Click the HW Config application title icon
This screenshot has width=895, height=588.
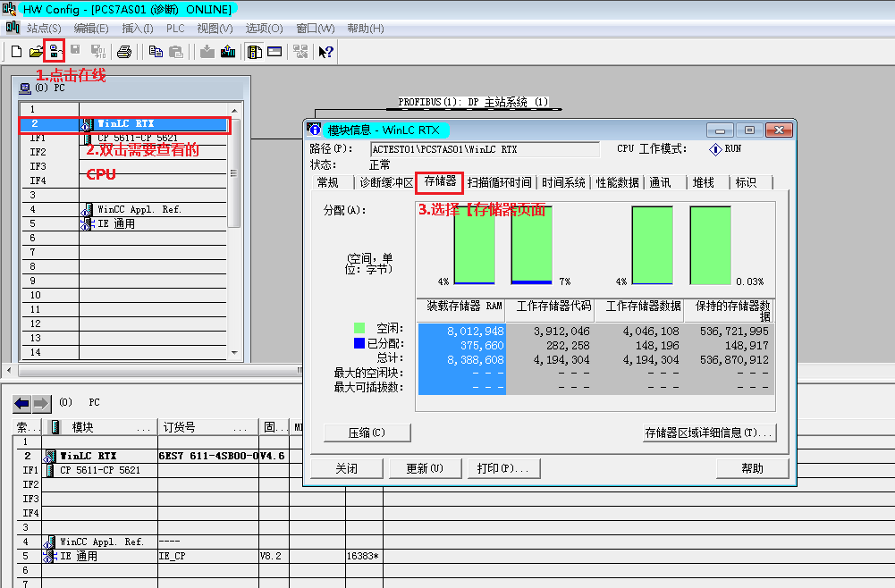[9, 9]
